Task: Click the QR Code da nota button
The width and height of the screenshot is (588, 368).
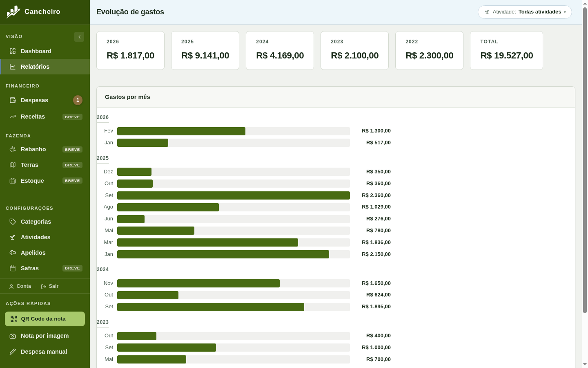Action: [x=45, y=319]
